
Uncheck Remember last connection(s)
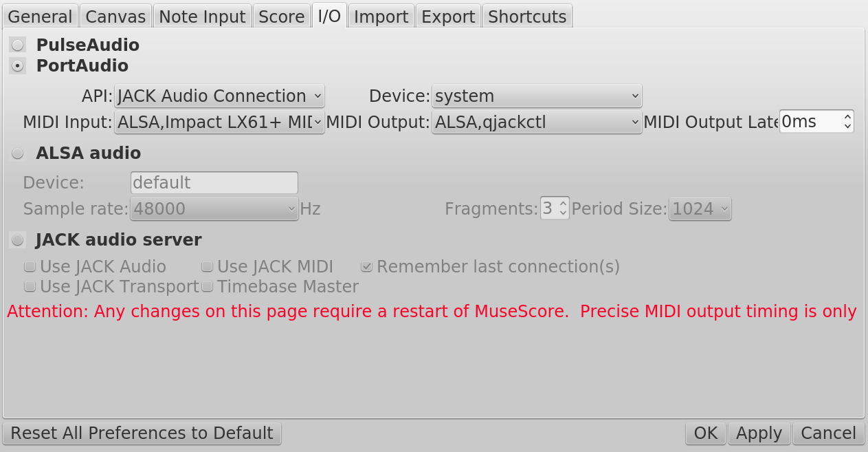pyautogui.click(x=367, y=266)
